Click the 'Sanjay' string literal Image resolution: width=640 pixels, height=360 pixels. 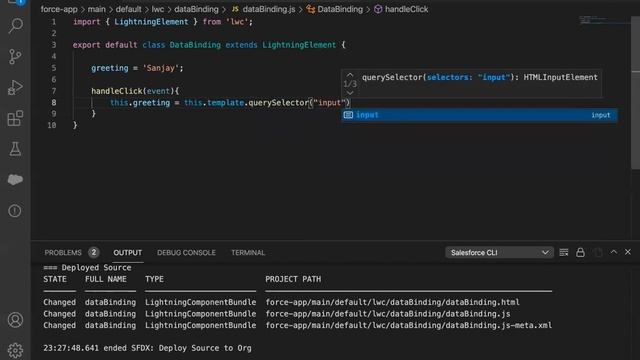tap(161, 68)
